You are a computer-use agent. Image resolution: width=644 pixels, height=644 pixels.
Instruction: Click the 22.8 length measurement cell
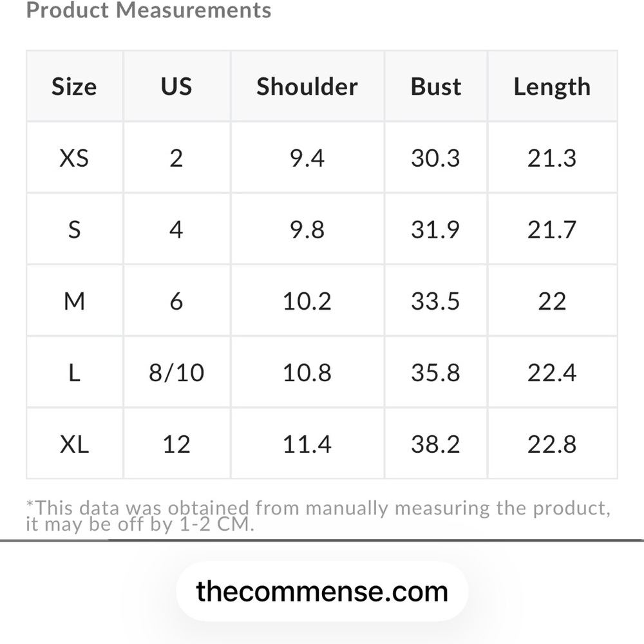point(553,444)
